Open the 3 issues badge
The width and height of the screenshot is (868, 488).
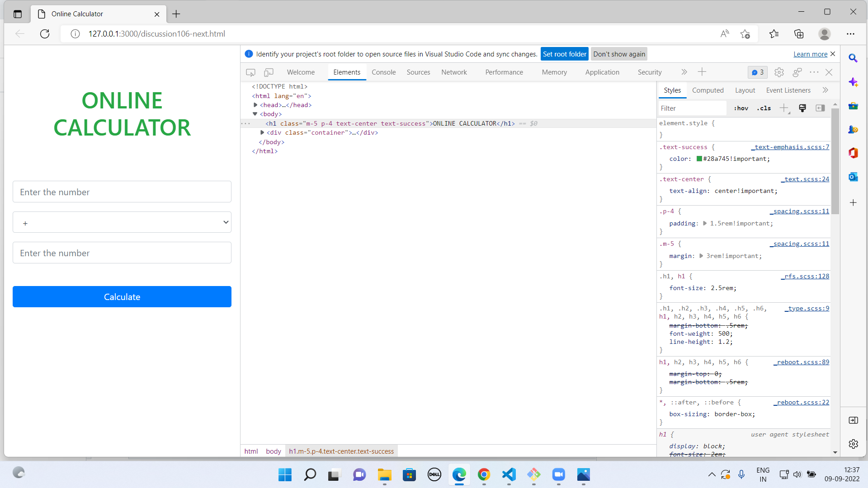(758, 72)
